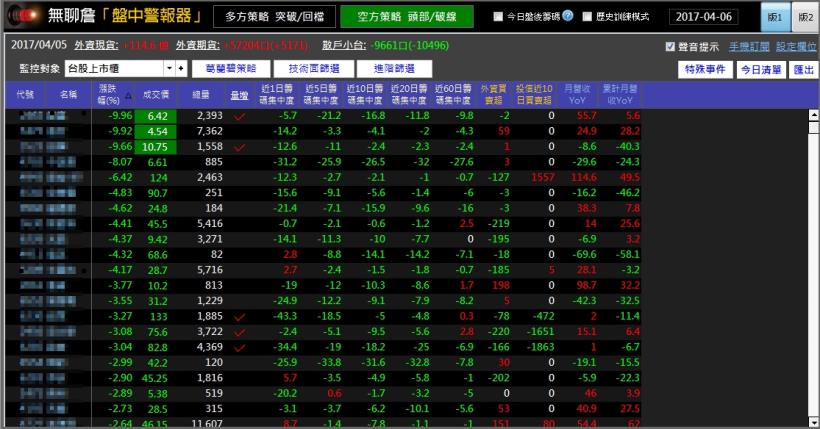The width and height of the screenshot is (820, 429).
Task: Select the 版1 tab
Action: coord(775,17)
